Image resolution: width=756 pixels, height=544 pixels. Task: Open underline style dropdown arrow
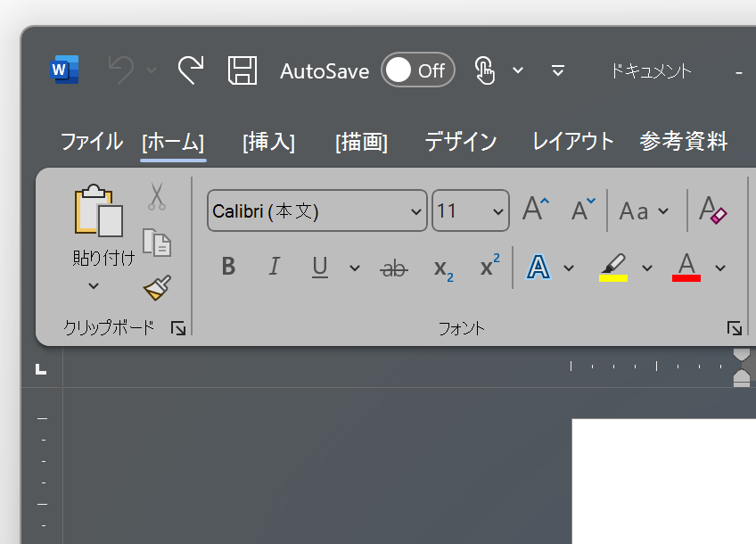[355, 268]
